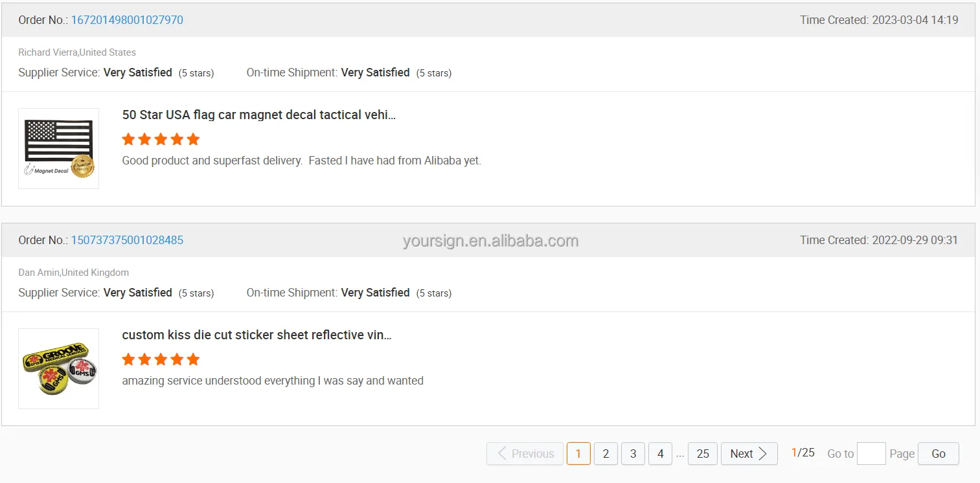The width and height of the screenshot is (980, 483).
Task: Go to page 2 of reviews
Action: click(606, 454)
